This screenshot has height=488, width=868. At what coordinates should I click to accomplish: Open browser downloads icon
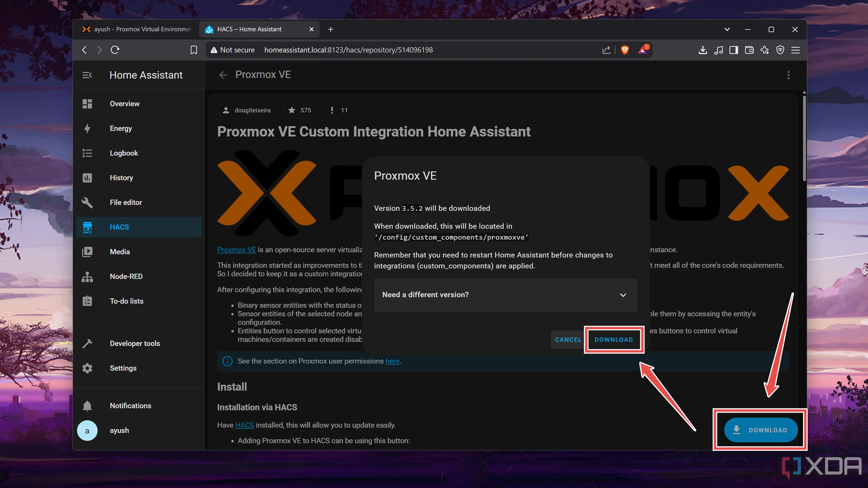coord(703,50)
